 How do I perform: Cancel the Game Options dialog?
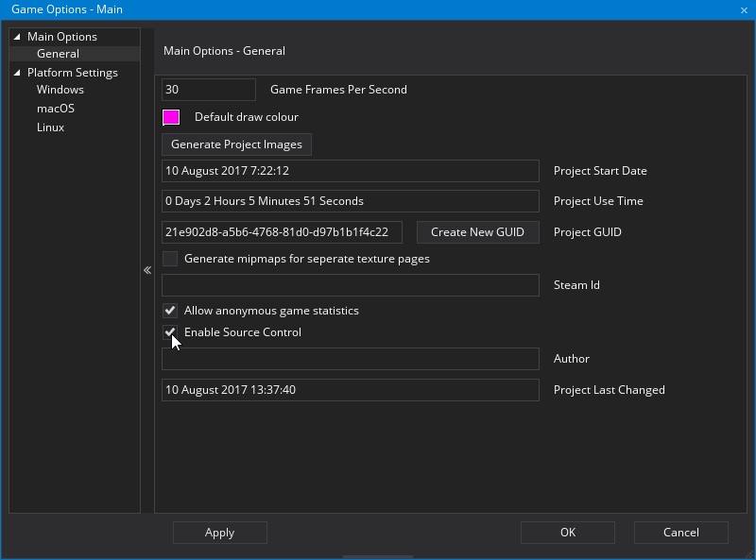point(680,533)
